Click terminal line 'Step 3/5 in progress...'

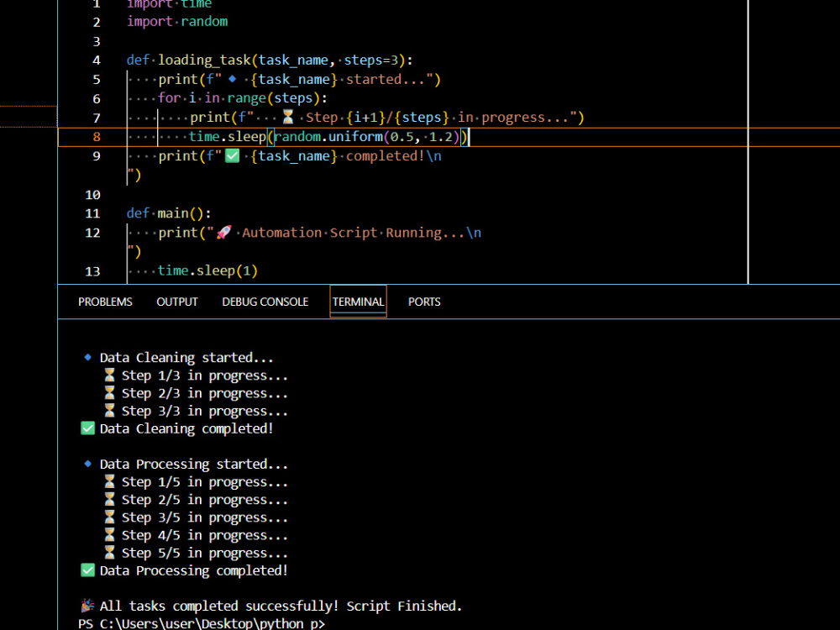(196, 517)
